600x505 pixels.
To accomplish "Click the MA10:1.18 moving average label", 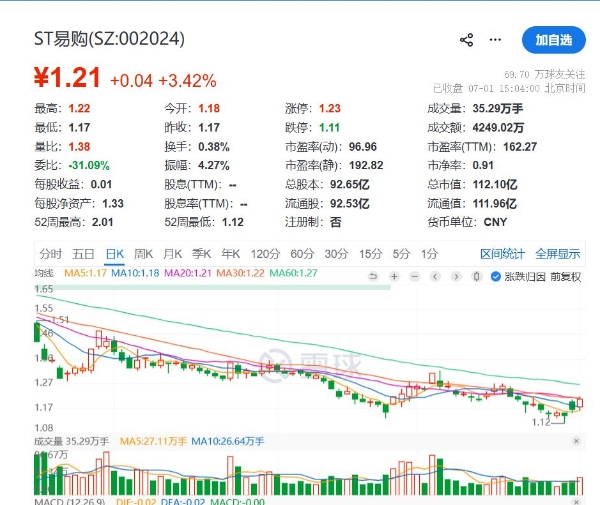I will 135,273.
